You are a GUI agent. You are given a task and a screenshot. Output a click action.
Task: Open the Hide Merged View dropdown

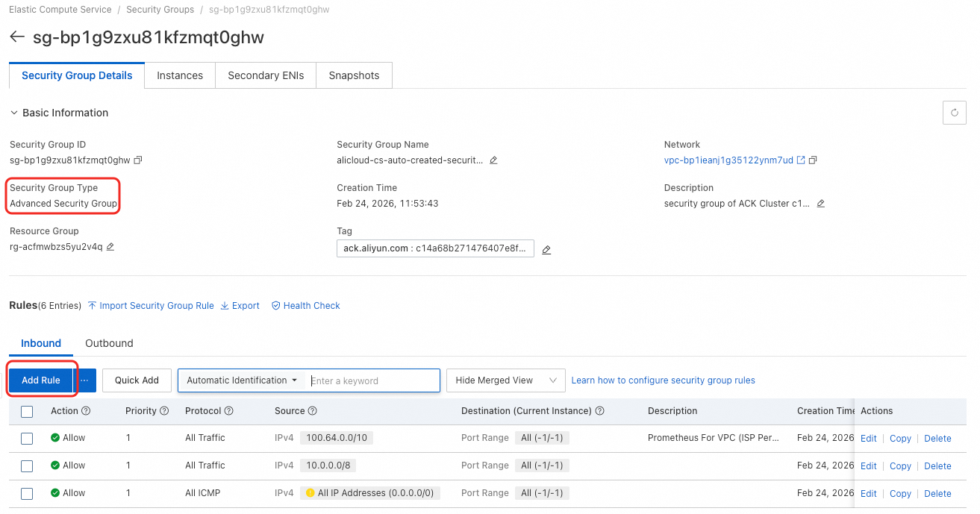tap(506, 380)
